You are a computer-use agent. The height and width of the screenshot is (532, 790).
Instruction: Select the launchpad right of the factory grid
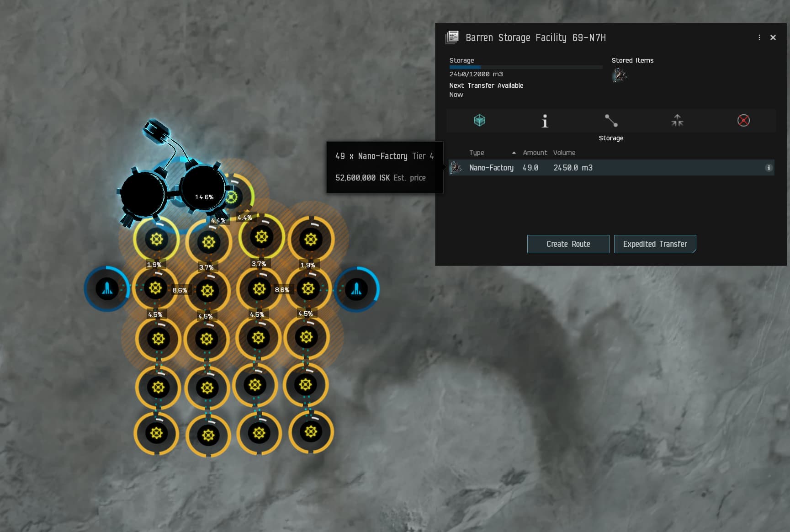[356, 289]
